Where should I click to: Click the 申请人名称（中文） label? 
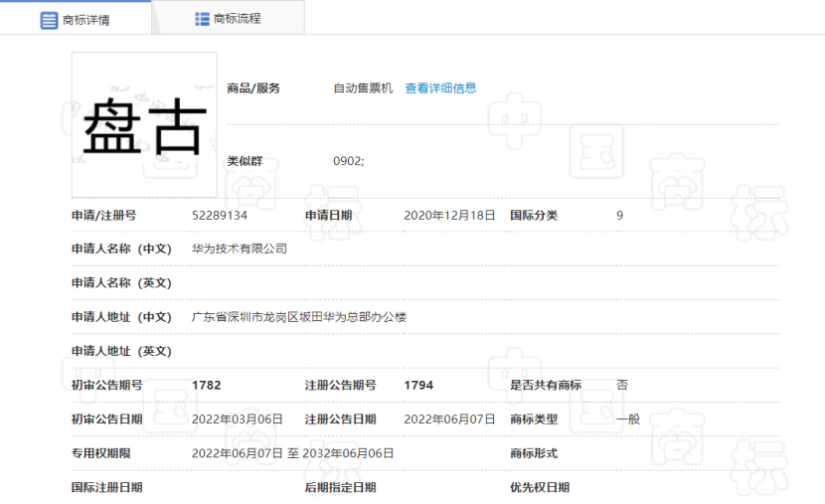tap(121, 249)
